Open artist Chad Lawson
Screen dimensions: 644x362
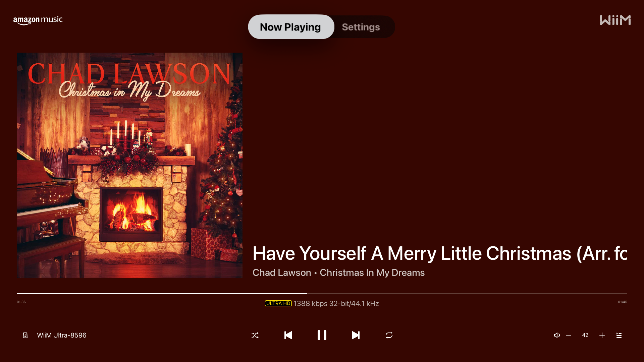tap(282, 273)
